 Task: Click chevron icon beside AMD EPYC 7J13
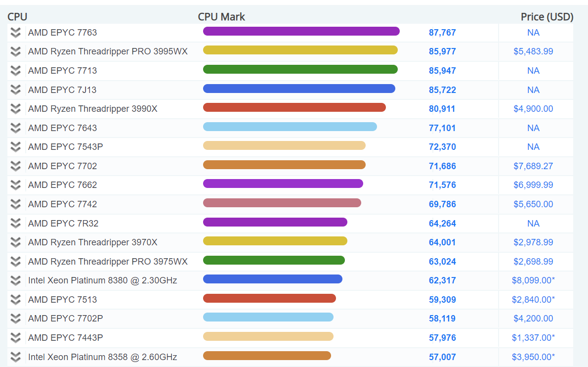click(x=16, y=90)
